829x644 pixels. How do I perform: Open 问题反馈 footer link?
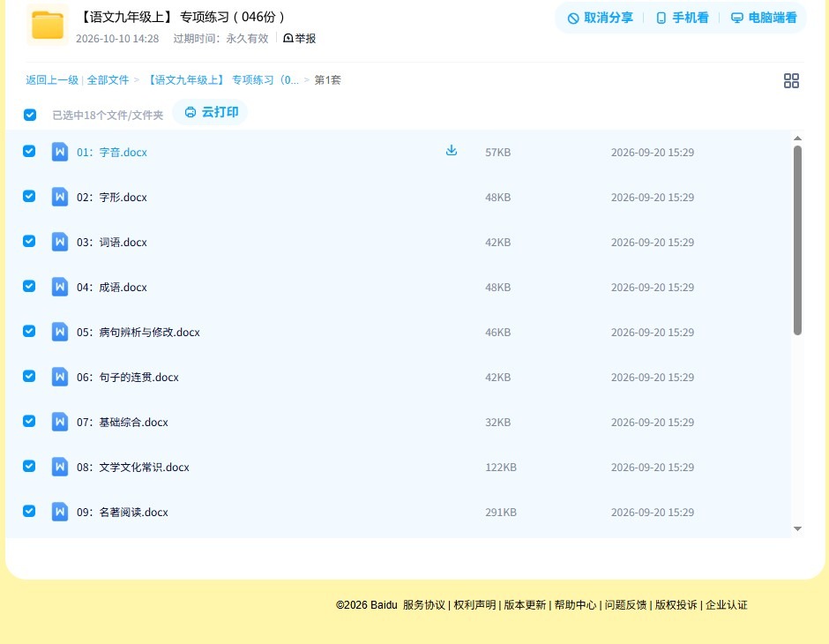pyautogui.click(x=626, y=605)
